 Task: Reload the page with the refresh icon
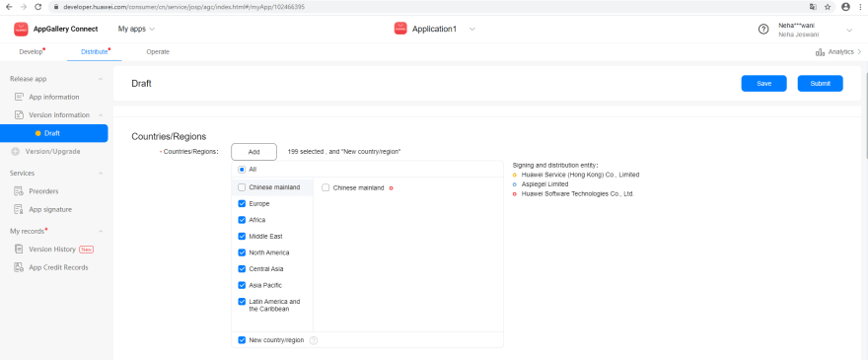click(x=38, y=7)
